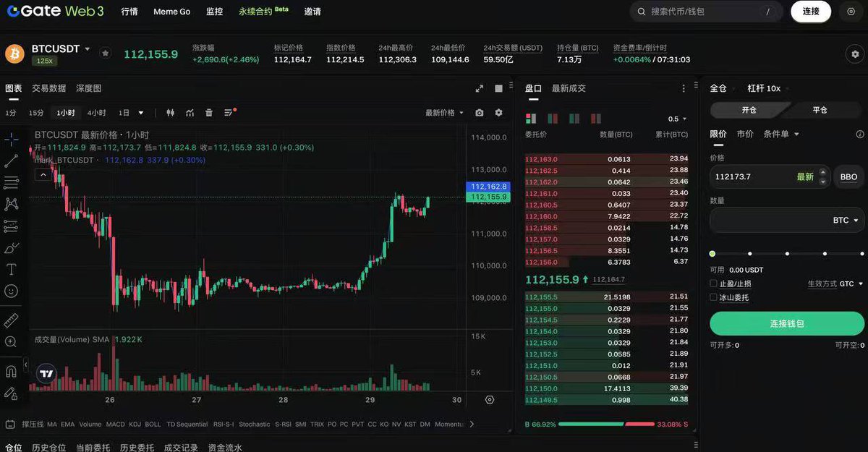868x452 pixels.
Task: Collapse the indicator legend chevron
Action: click(x=42, y=174)
